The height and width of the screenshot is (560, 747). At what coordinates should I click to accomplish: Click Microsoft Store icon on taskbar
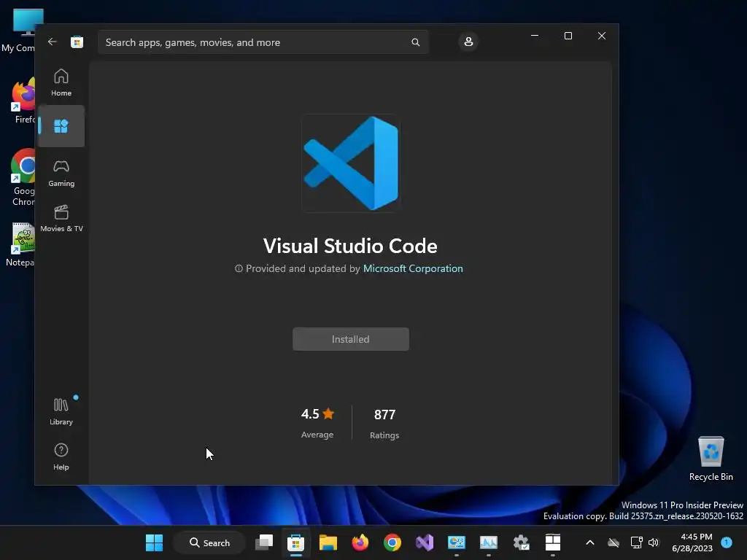click(296, 542)
